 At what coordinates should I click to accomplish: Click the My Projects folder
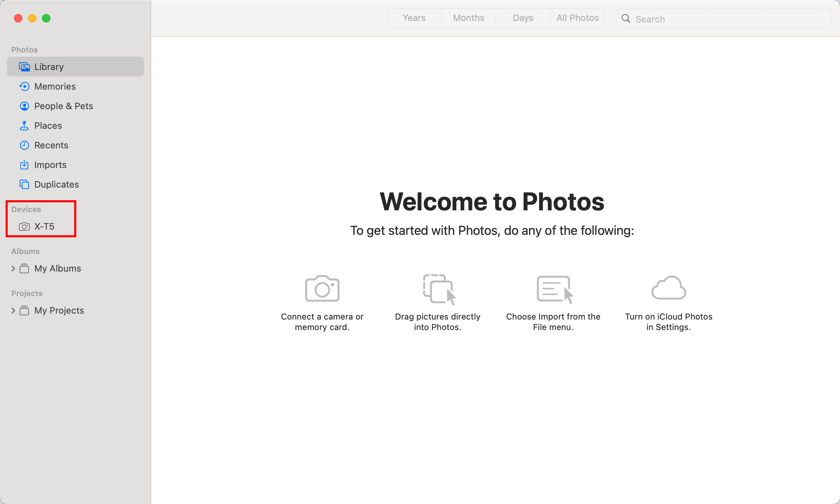[x=59, y=310]
